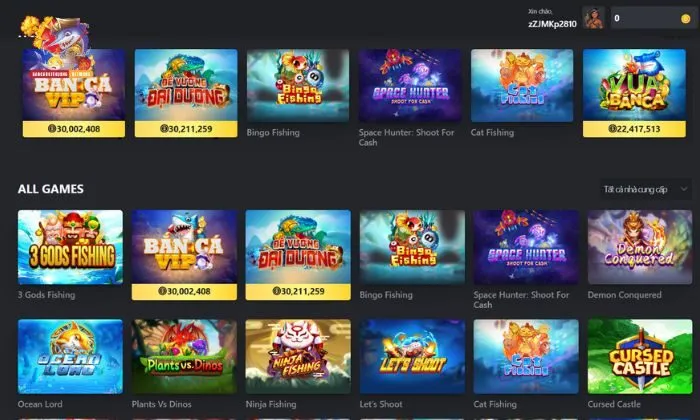Click the username zZJMKp2810
This screenshot has width=700, height=420.
tap(552, 24)
